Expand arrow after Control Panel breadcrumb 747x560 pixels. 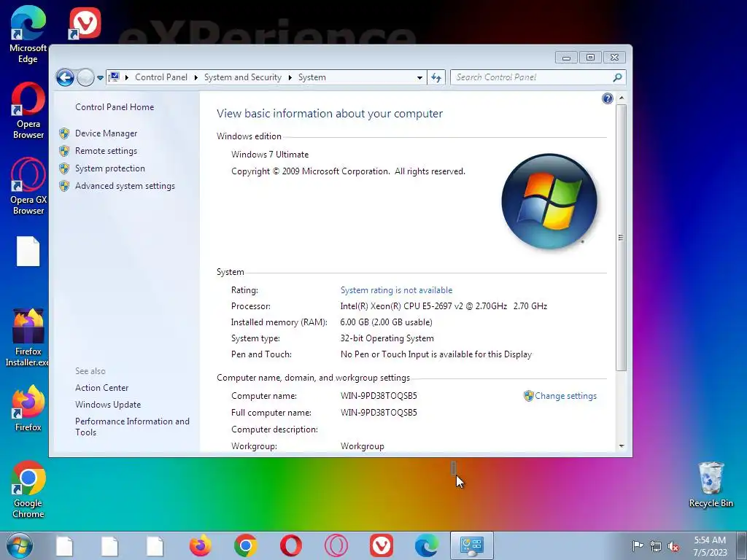(x=196, y=77)
